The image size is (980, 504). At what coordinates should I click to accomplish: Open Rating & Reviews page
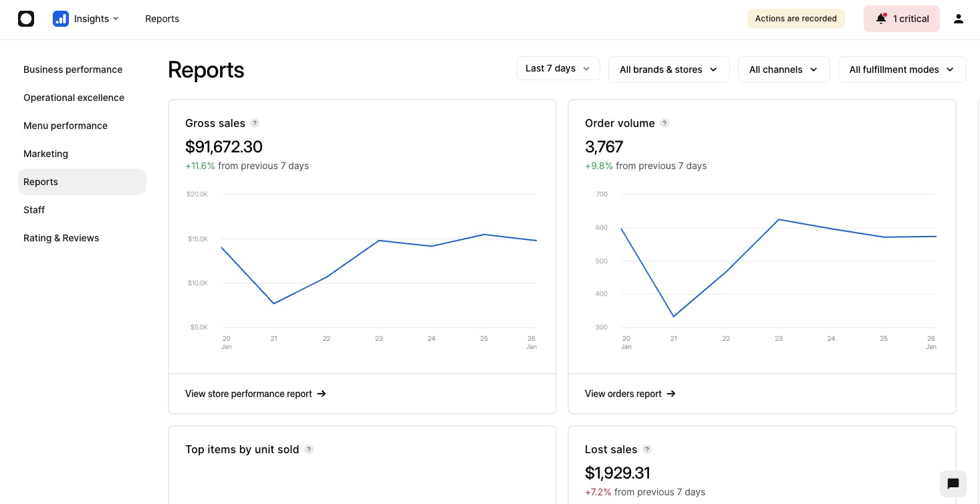pos(62,238)
